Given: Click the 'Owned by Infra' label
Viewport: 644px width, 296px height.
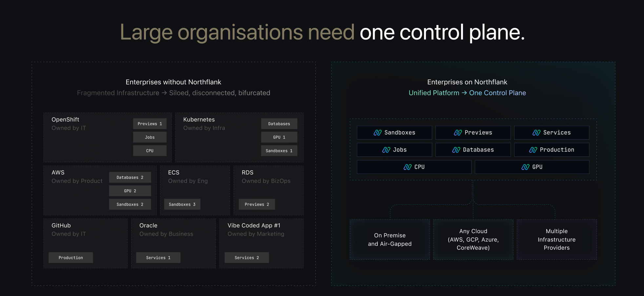Looking at the screenshot, I should (x=204, y=128).
